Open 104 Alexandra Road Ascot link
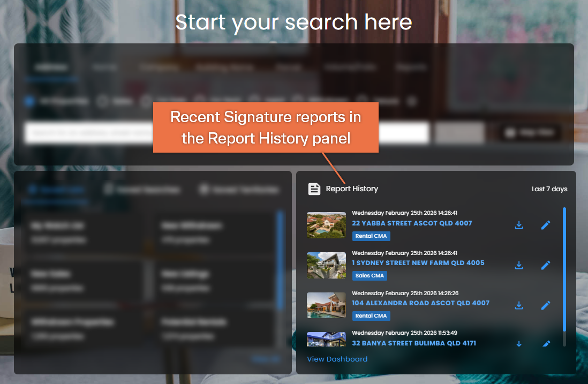Screen dimensions: 588x384 (420, 303)
